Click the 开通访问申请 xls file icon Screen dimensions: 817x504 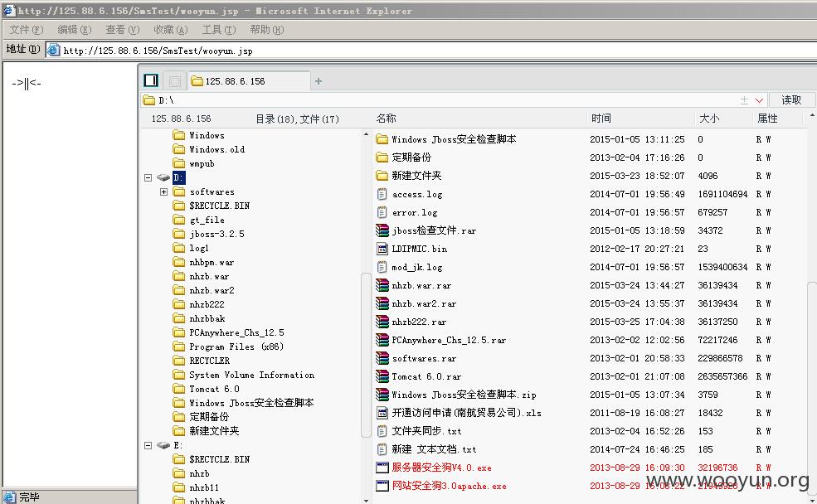[382, 413]
